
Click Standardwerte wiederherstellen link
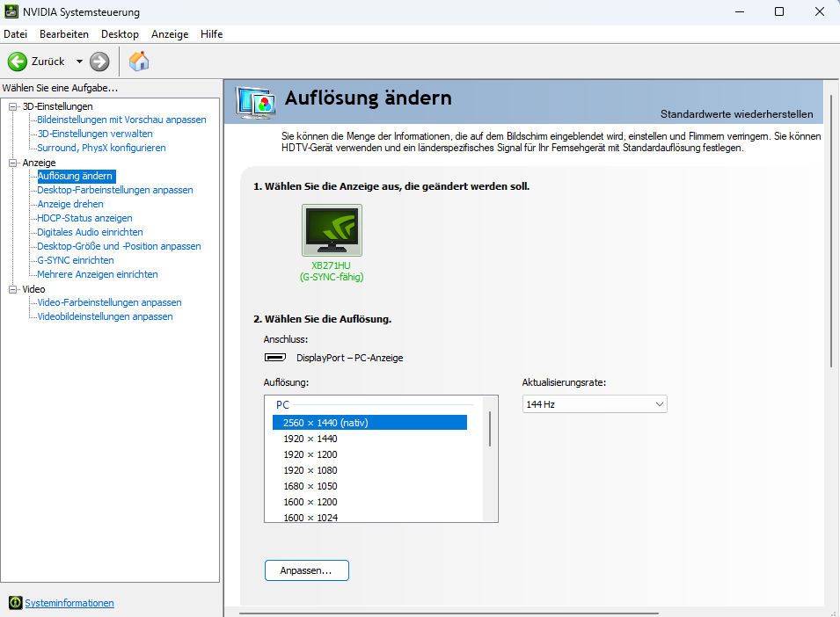(x=736, y=114)
